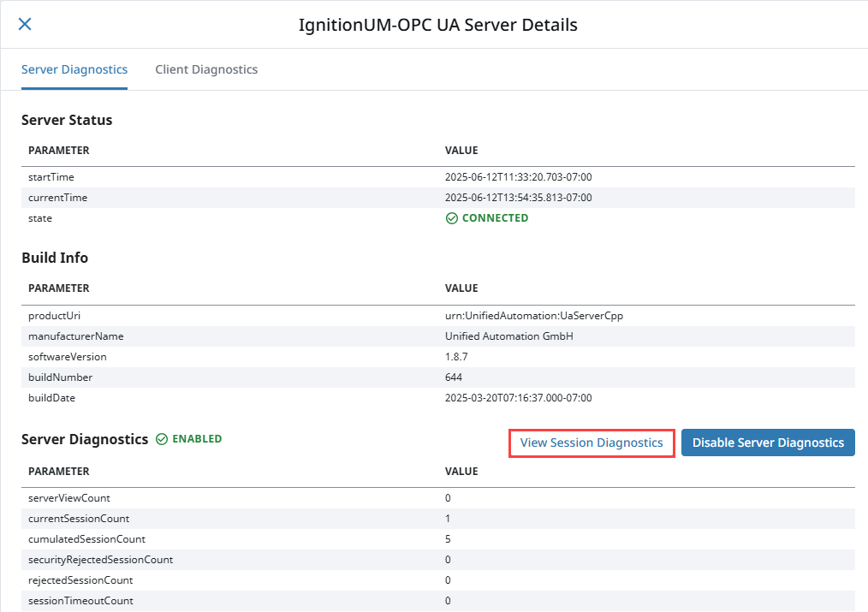868x612 pixels.
Task: Select the currentSessionCount parameter cell
Action: (x=79, y=519)
